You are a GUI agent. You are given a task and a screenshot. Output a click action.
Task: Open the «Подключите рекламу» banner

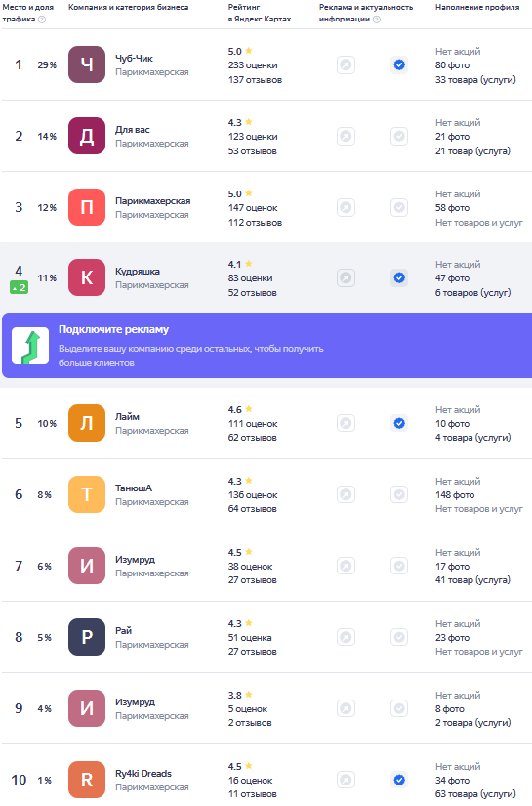(267, 346)
